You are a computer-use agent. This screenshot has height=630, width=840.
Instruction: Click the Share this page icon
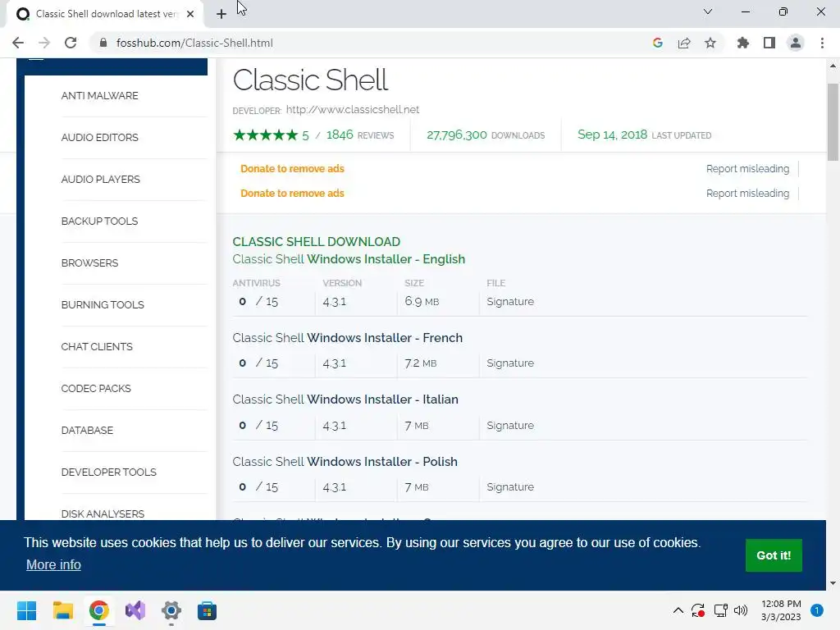point(684,43)
